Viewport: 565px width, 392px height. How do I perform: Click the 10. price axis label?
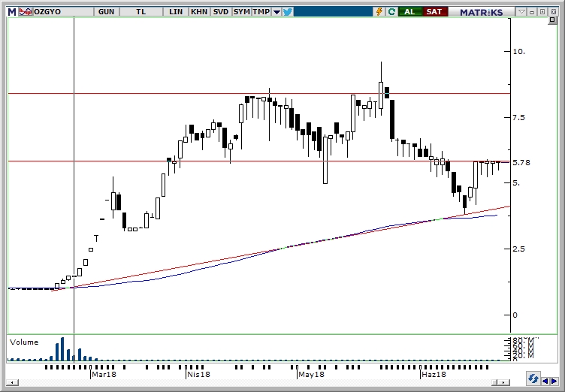click(x=518, y=52)
